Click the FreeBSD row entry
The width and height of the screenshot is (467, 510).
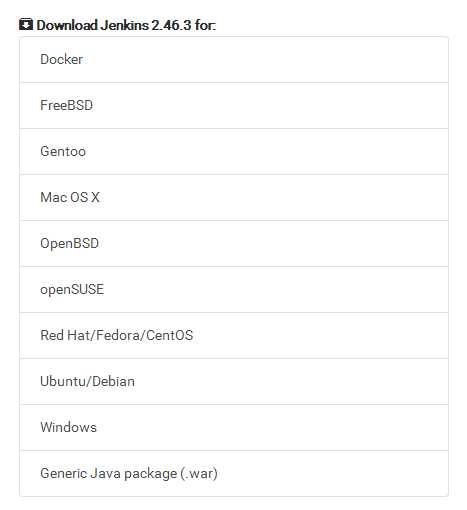(234, 106)
